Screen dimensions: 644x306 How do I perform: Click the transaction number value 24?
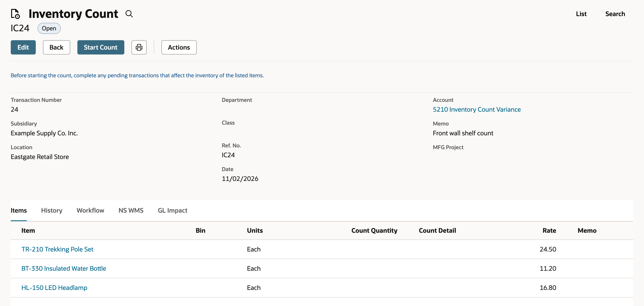[15, 109]
